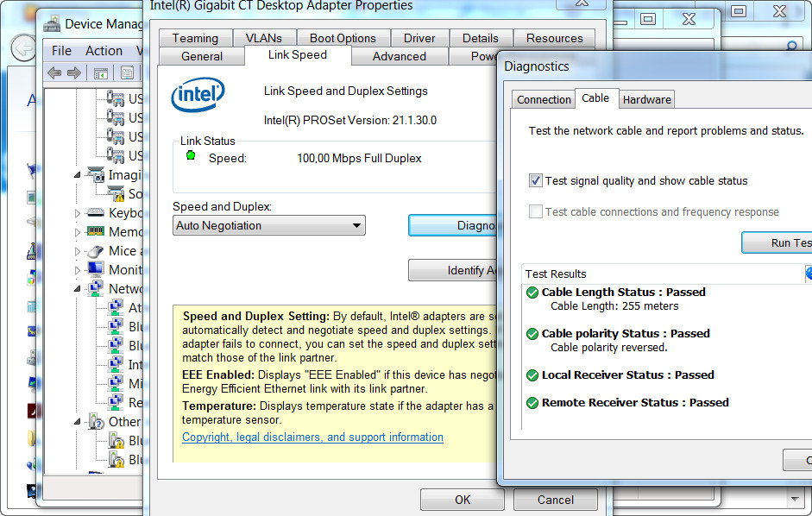This screenshot has height=516, width=812.
Task: Click the browser back button behind Device Manager
Action: coord(23,48)
